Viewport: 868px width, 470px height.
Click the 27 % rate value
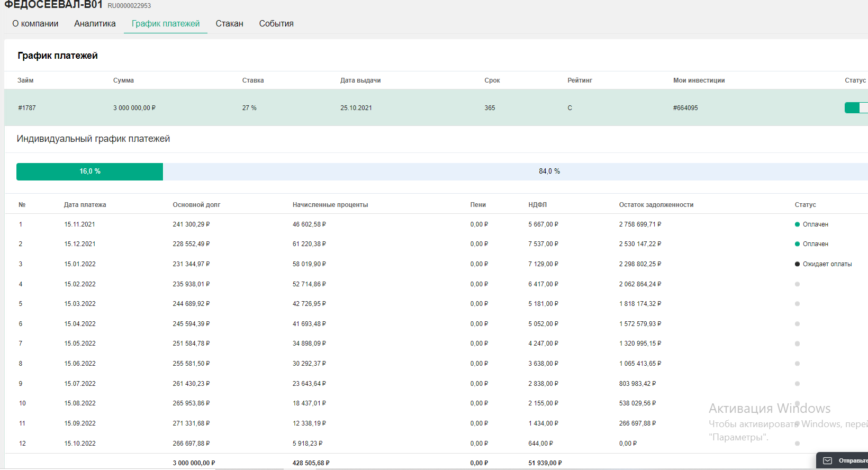coord(249,108)
